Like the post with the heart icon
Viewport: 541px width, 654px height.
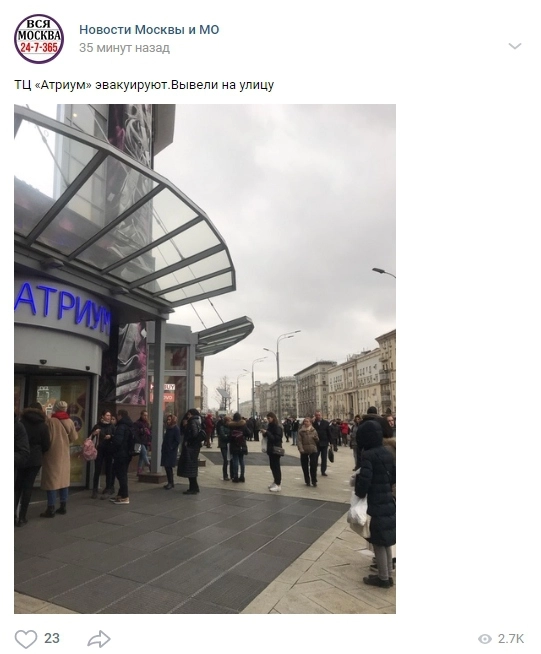tap(26, 639)
